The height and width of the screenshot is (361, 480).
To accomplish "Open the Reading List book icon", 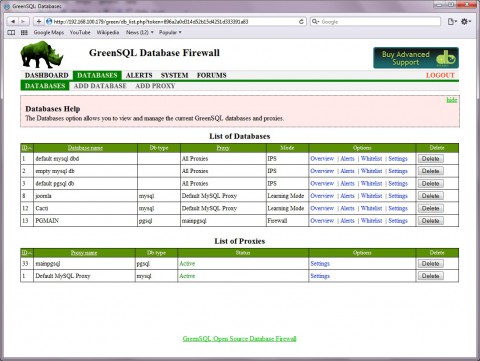I will [x=11, y=32].
